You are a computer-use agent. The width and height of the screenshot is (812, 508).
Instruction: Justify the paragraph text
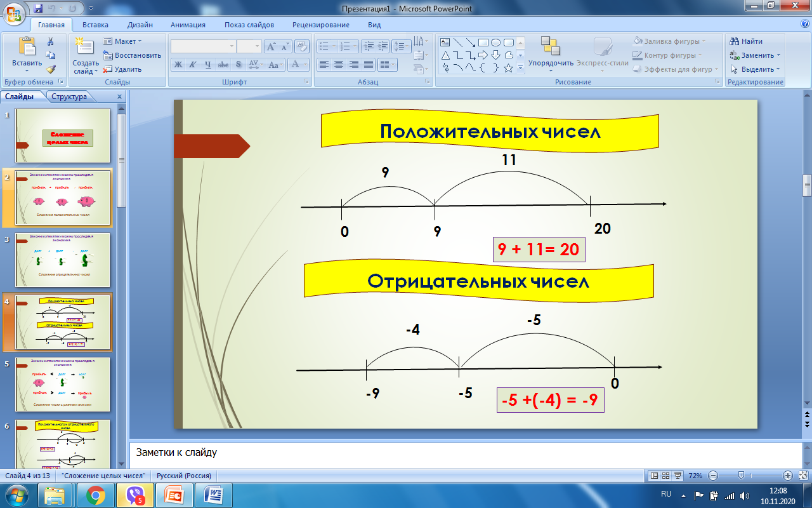pyautogui.click(x=369, y=65)
